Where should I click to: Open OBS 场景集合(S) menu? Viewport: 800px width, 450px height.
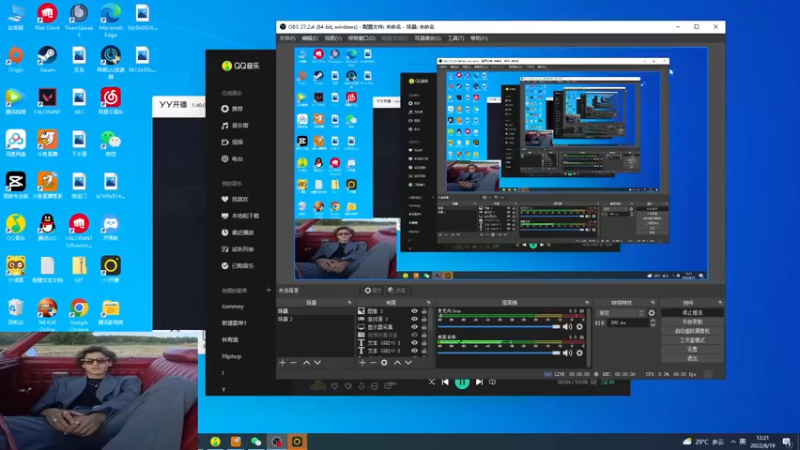coord(428,38)
